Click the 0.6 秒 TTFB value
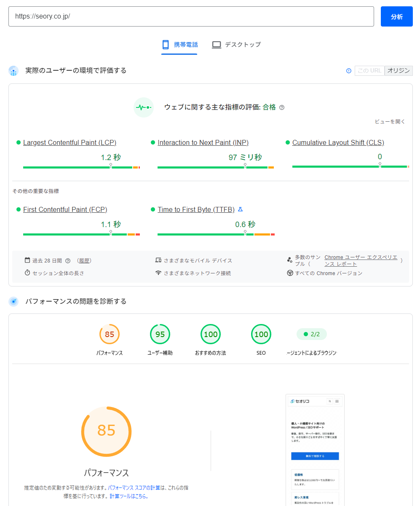420x506 pixels. pos(245,224)
